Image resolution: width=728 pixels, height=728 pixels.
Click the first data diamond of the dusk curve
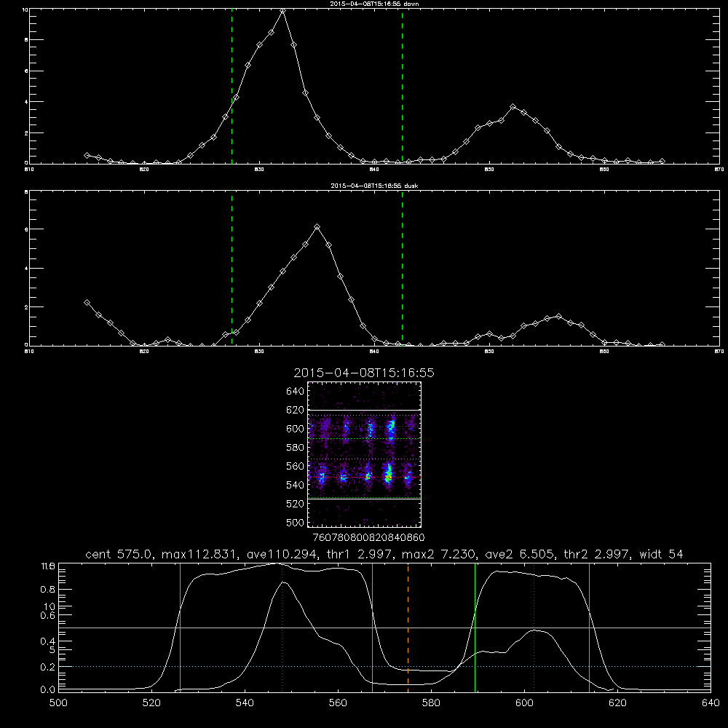click(x=87, y=302)
